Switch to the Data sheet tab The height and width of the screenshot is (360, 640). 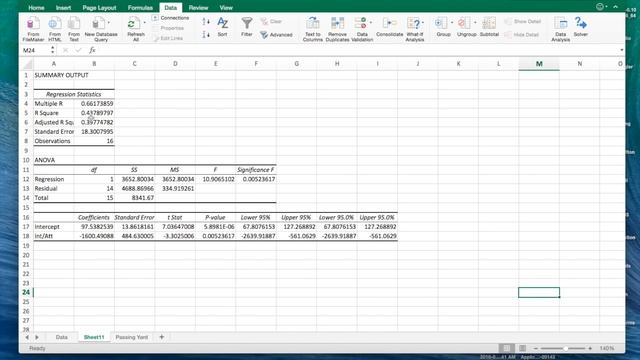pos(62,337)
